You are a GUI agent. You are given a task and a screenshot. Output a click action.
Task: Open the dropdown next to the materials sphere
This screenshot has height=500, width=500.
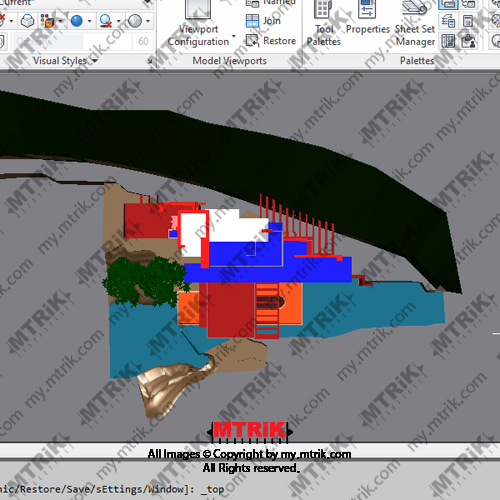[148, 21]
